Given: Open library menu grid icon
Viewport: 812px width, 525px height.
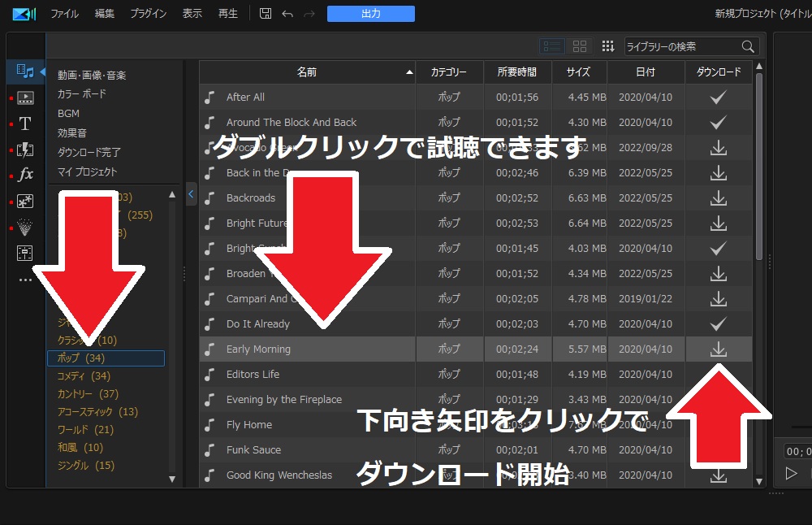Looking at the screenshot, I should 607,46.
